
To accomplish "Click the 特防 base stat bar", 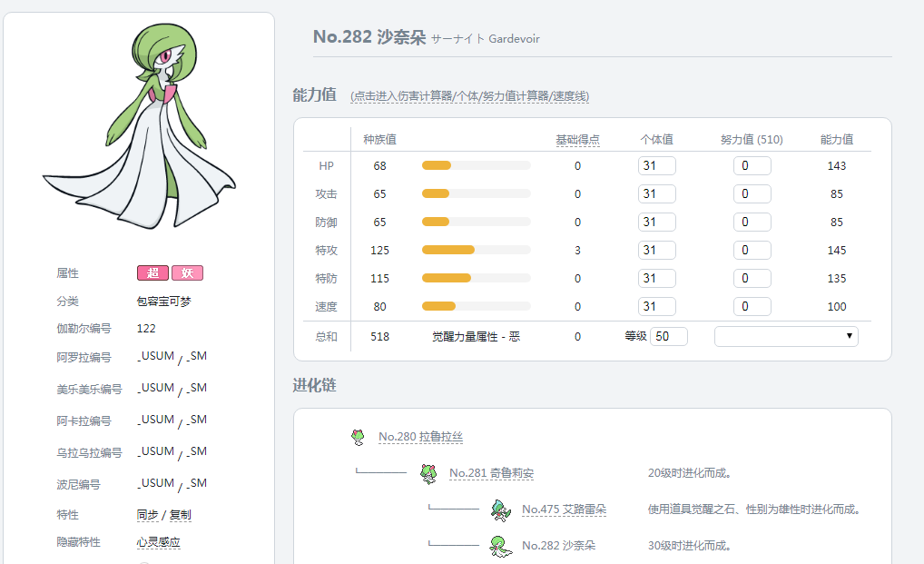I will coord(477,278).
